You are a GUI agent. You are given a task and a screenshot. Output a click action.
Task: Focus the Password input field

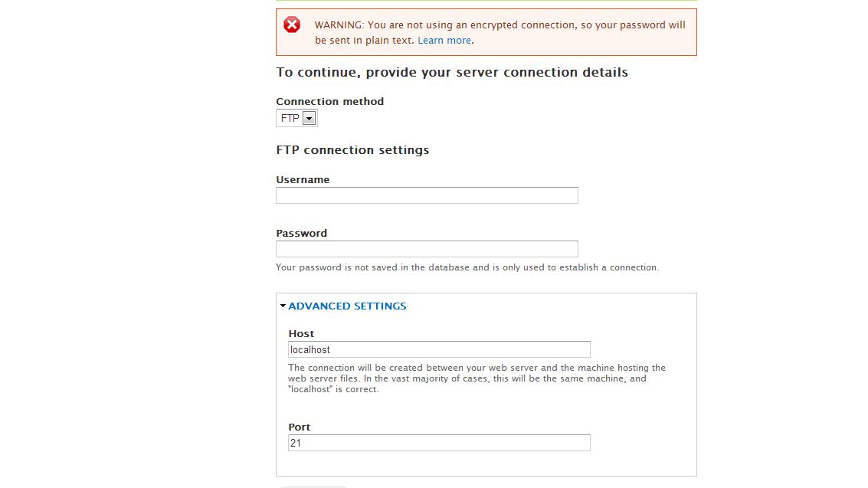coord(427,249)
